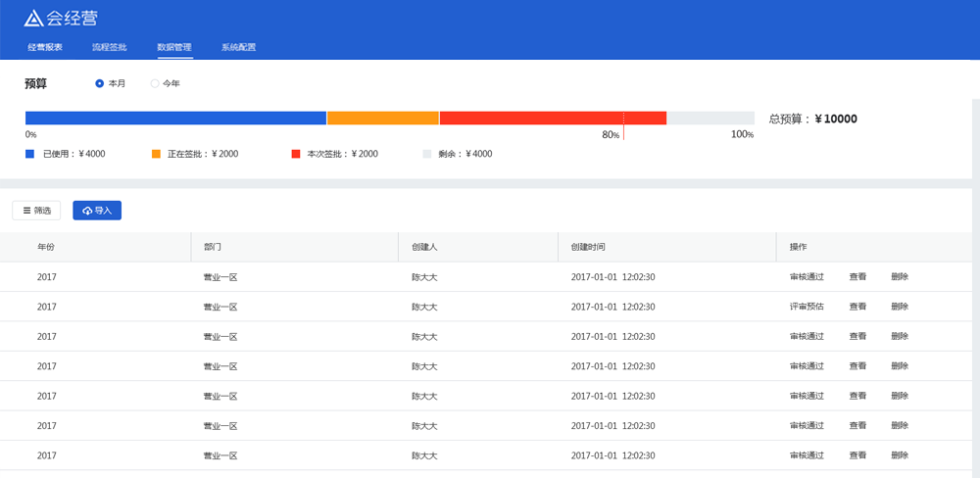Click the blue 已使用 progress bar segment

(x=175, y=119)
